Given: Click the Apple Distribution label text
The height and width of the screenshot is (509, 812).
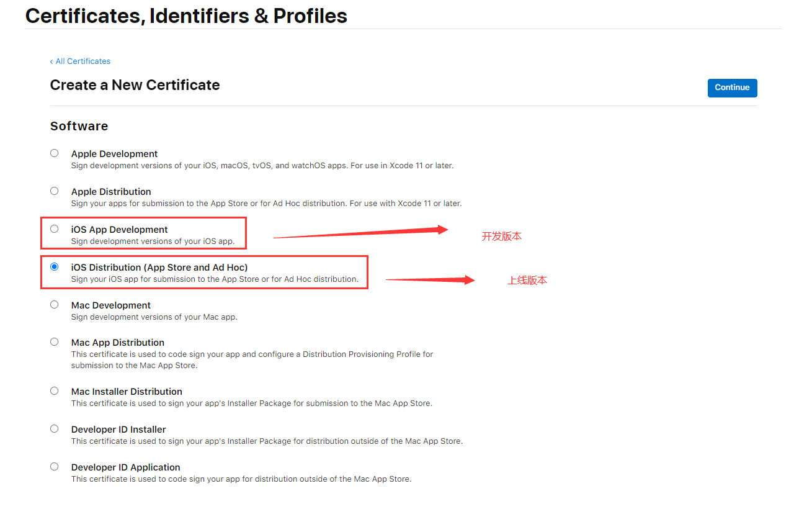Looking at the screenshot, I should (111, 192).
